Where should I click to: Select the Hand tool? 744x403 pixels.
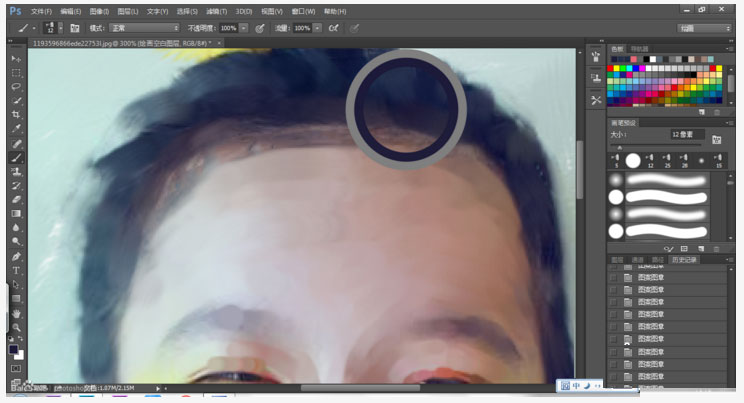click(16, 314)
